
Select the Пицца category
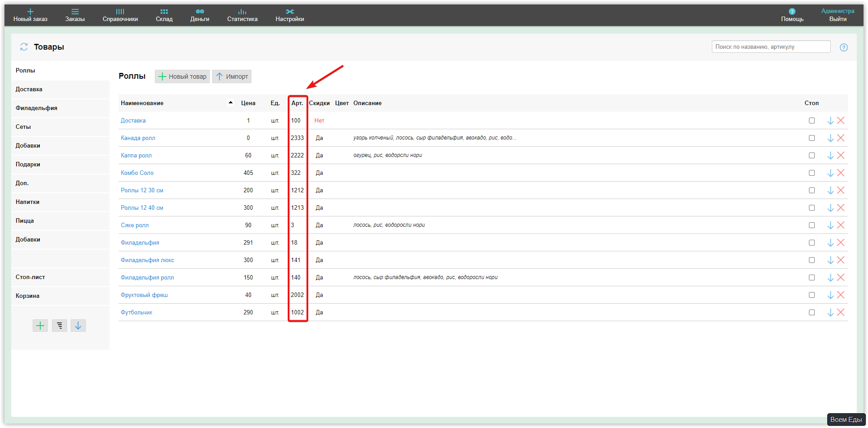pyautogui.click(x=60, y=221)
